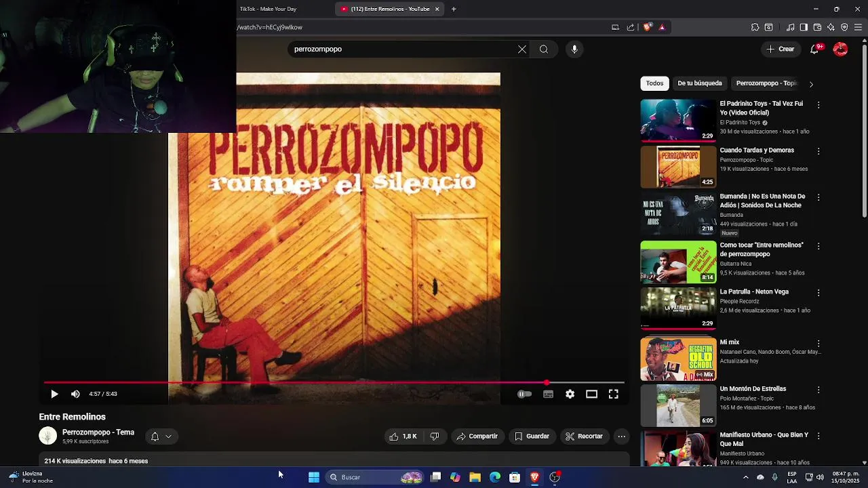Open File Explorer from taskbar
868x488 pixels.
pyautogui.click(x=475, y=477)
